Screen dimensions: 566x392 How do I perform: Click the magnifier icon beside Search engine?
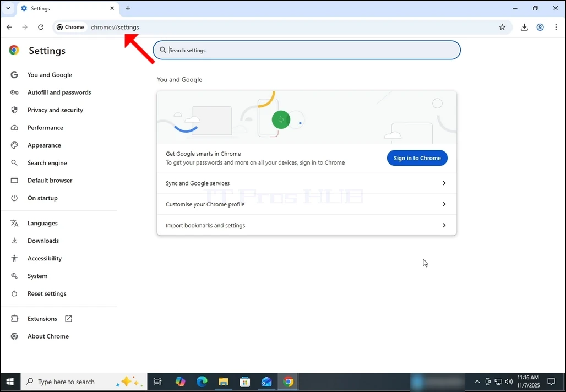(x=14, y=163)
